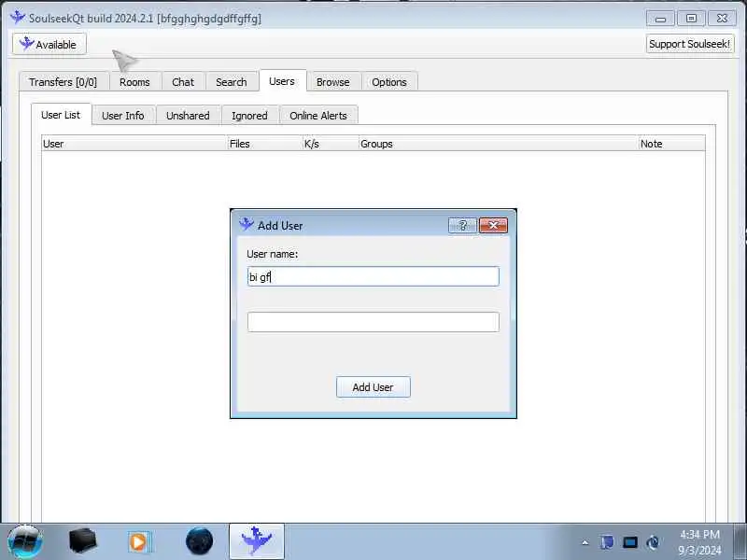Click the round blue tray icon beside the clock
Image resolution: width=747 pixels, height=560 pixels.
[x=653, y=542]
